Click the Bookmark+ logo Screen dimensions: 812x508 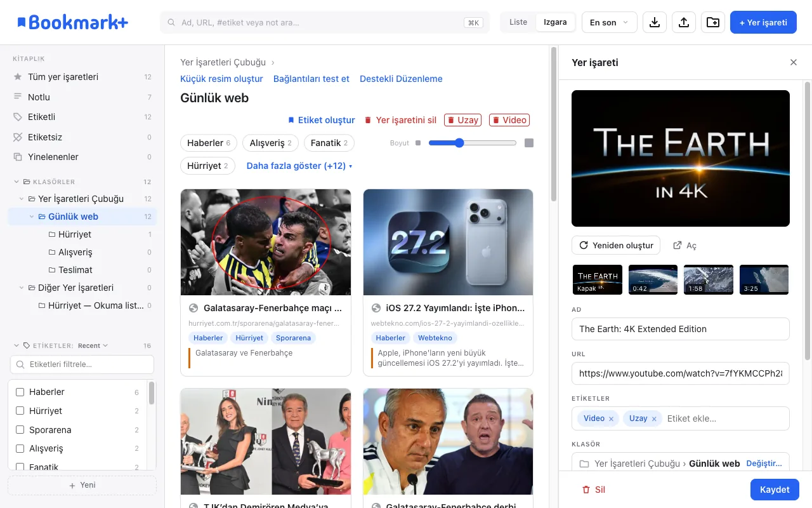click(72, 22)
